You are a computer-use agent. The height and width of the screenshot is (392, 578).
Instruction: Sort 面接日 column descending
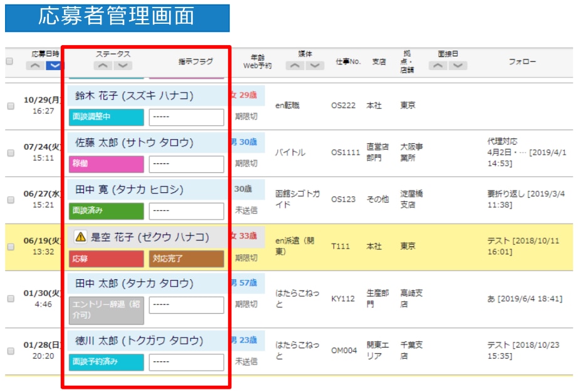point(458,65)
